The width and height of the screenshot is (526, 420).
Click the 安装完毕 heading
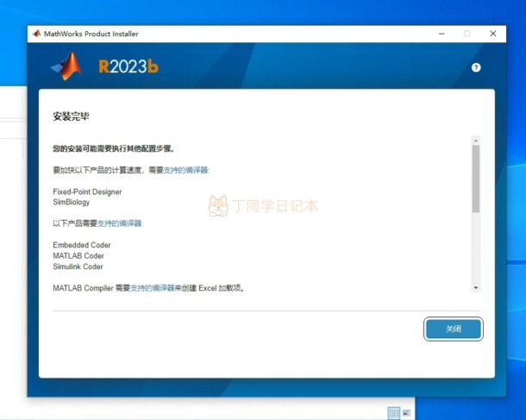71,116
